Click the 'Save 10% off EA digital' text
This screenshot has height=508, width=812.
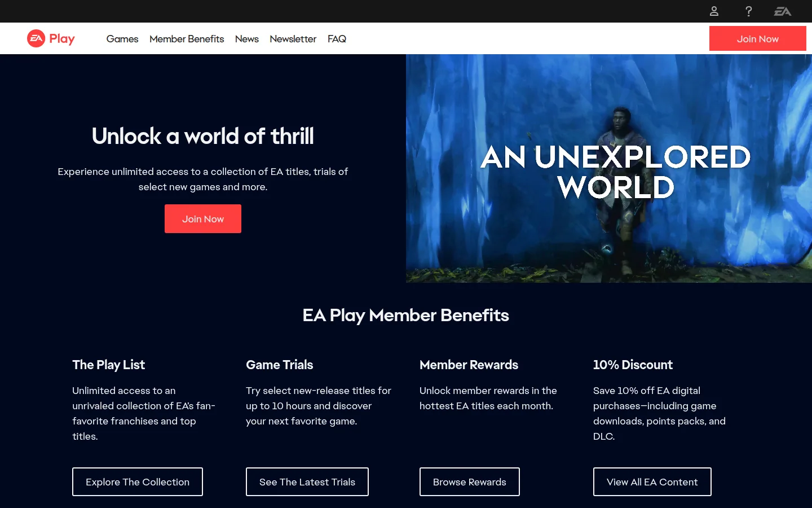pyautogui.click(x=659, y=413)
